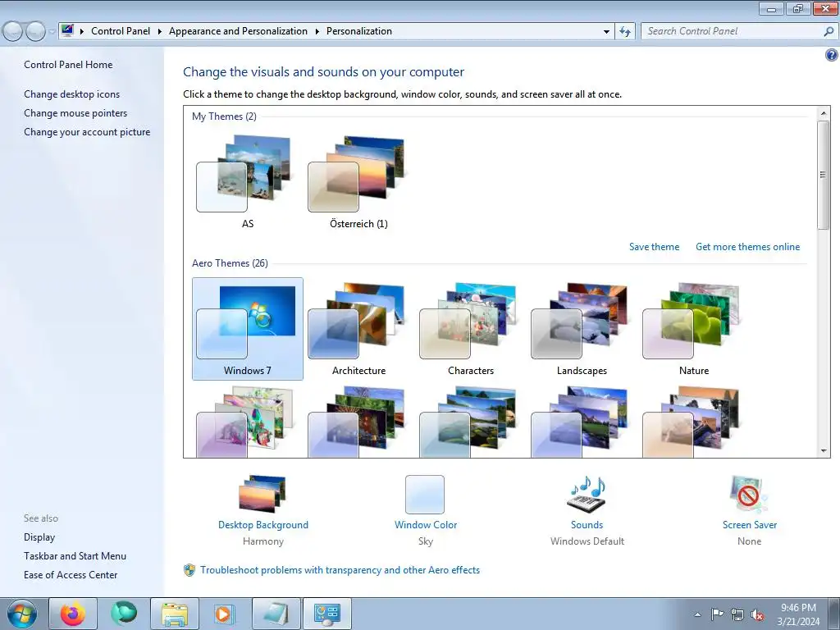
Task: Click the network tray icon
Action: [x=737, y=614]
